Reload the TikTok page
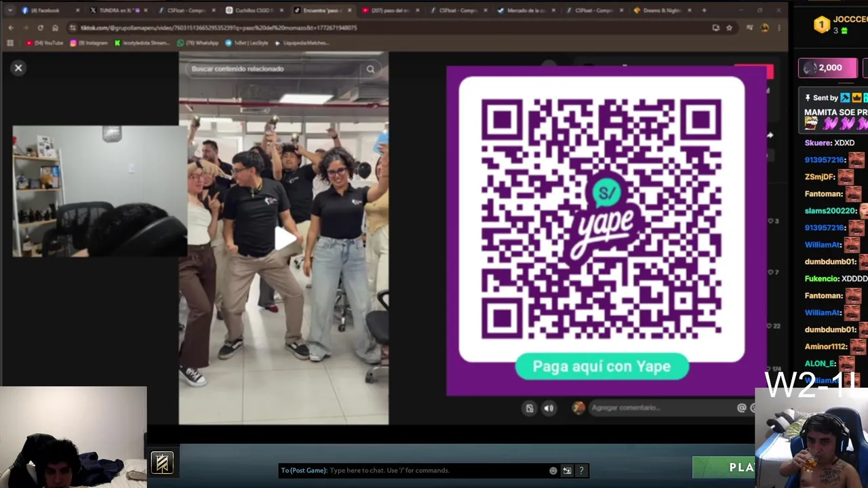Viewport: 868px width, 488px height. click(40, 28)
